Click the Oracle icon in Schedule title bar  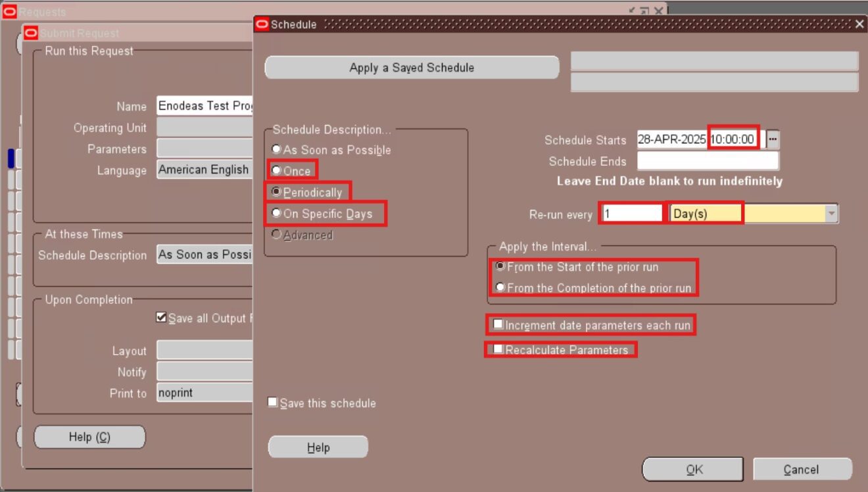pos(262,24)
